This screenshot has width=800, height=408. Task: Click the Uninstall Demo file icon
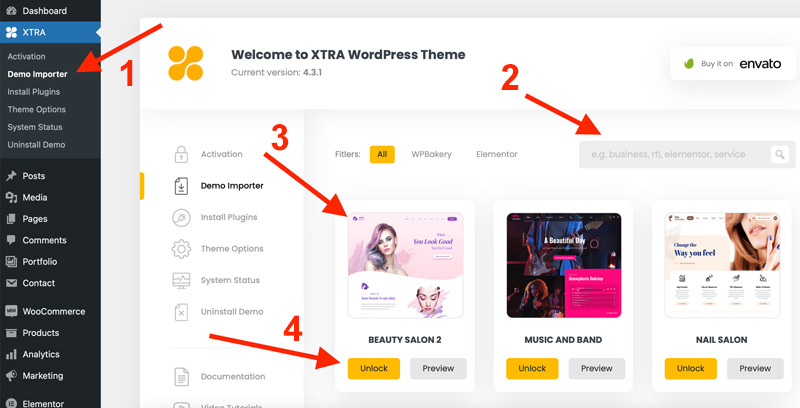pos(181,312)
